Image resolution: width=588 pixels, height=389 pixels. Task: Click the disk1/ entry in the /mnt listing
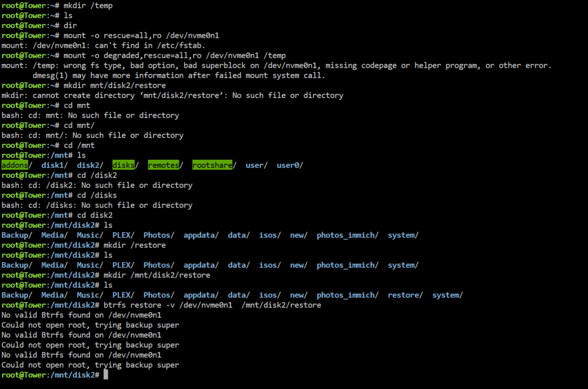pos(54,165)
